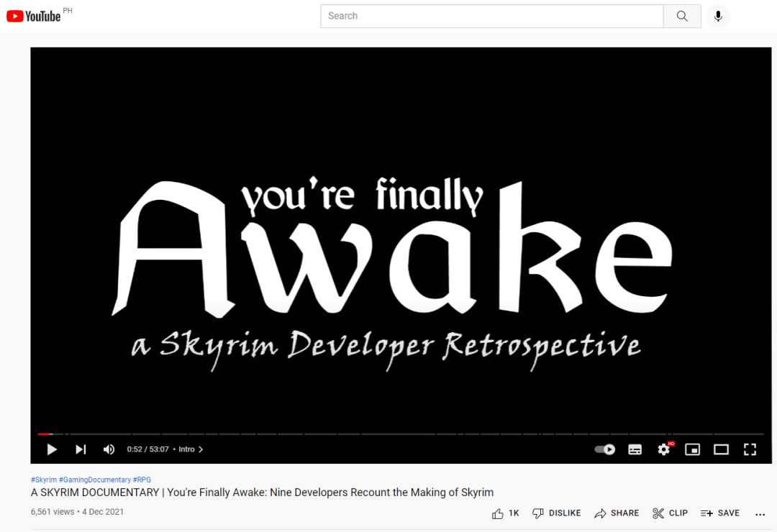
Task: Create a clip with CLIP button
Action: click(670, 513)
